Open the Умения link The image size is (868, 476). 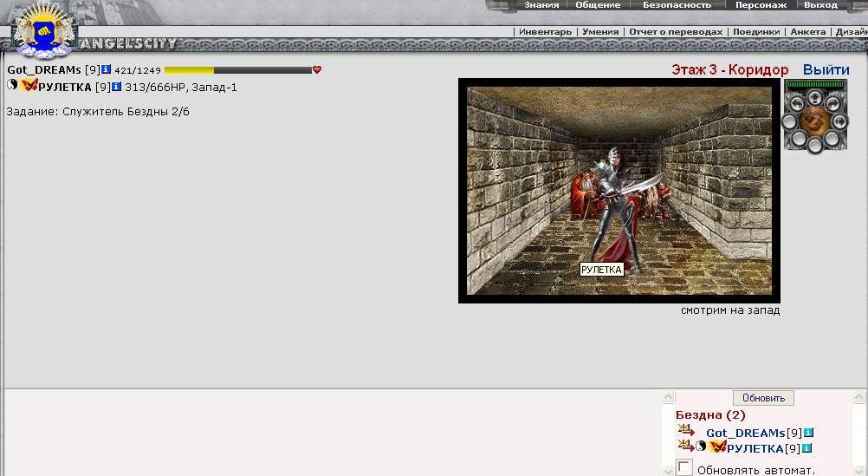point(600,32)
